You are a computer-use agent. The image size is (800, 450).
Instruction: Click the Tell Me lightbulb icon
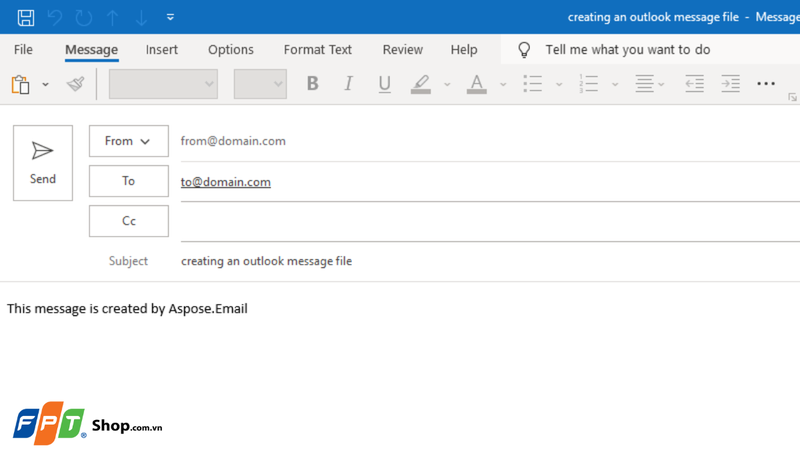524,50
